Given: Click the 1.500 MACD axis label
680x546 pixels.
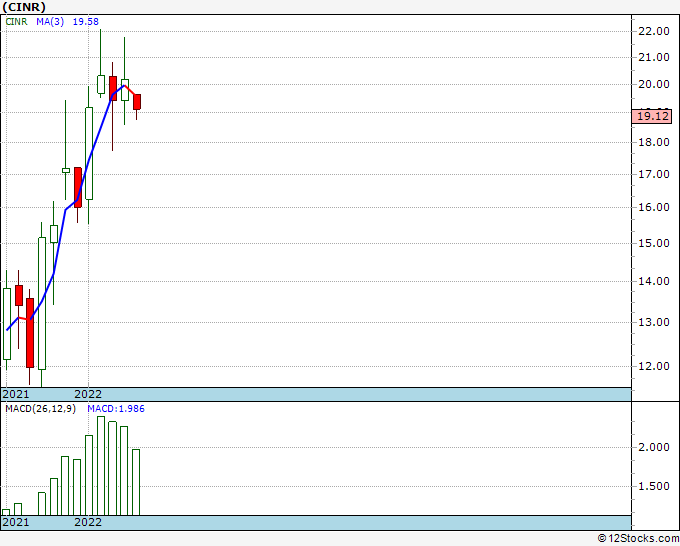Looking at the screenshot, I should (654, 486).
